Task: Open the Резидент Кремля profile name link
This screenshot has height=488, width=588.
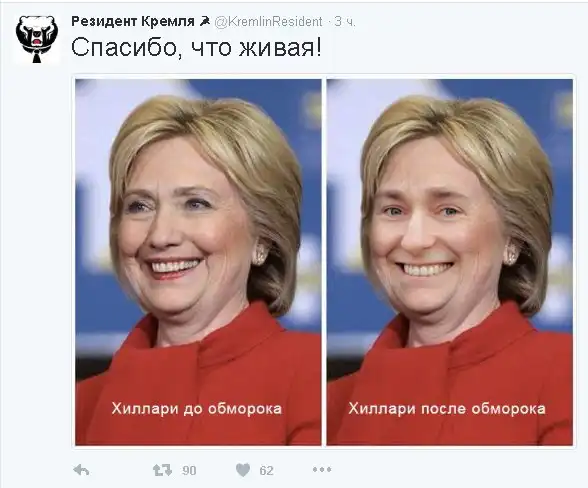Action: point(133,22)
